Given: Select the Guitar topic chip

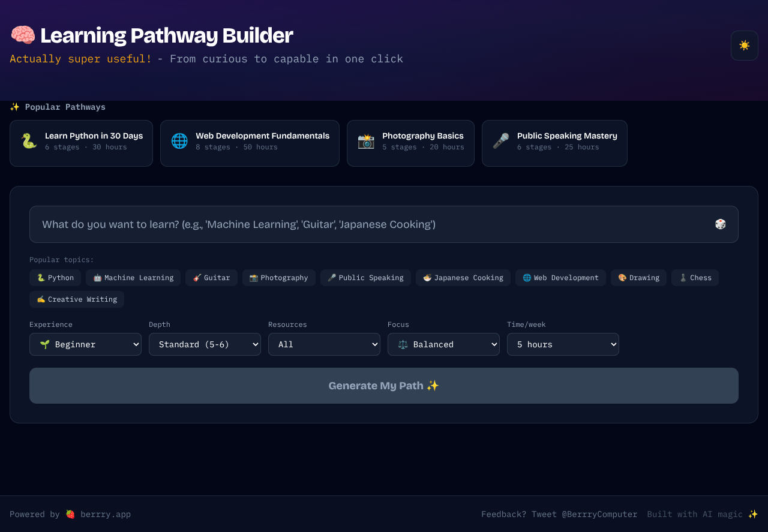Looking at the screenshot, I should coord(211,278).
